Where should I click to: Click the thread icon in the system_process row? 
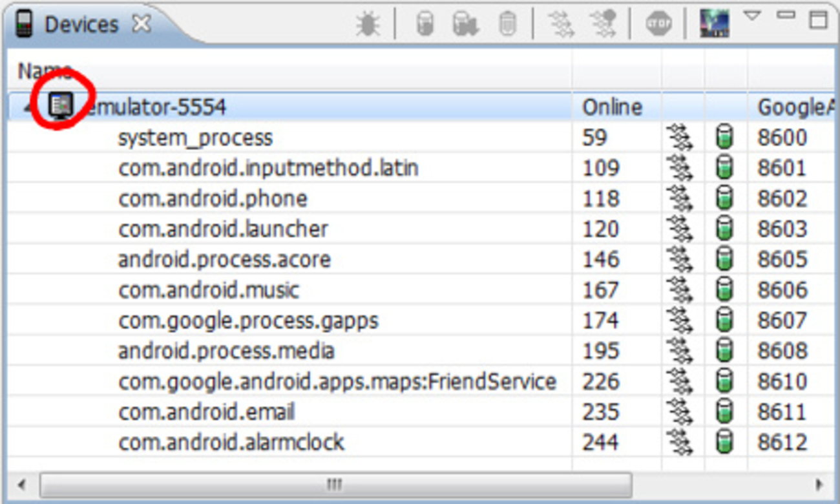(679, 138)
